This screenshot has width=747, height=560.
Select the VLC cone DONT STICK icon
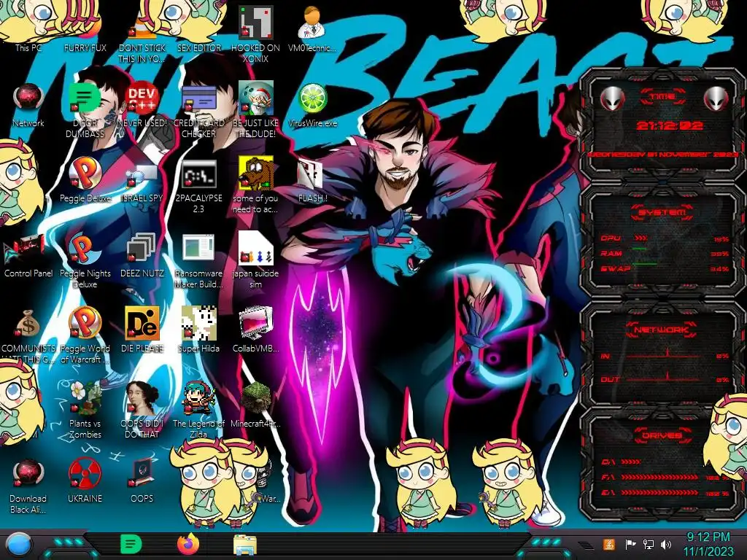click(142, 34)
